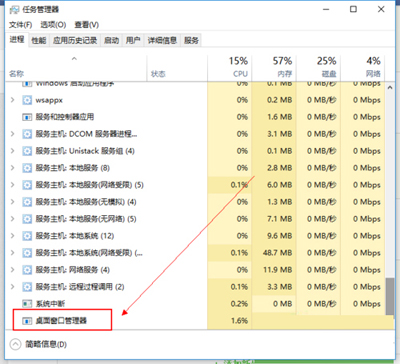
Task: Switch to the 应用历史记录 tab
Action: click(x=75, y=41)
